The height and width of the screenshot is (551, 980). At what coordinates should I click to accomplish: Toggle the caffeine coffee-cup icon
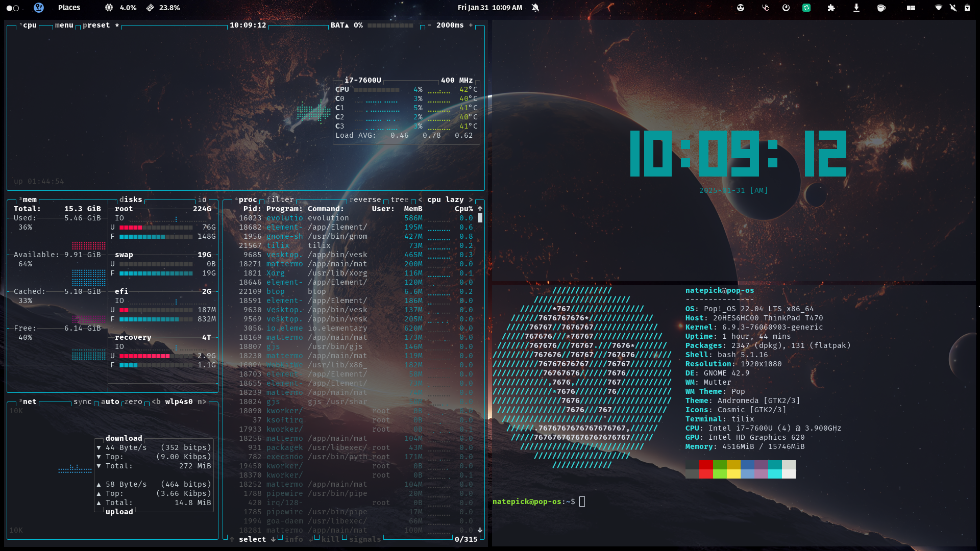point(881,8)
